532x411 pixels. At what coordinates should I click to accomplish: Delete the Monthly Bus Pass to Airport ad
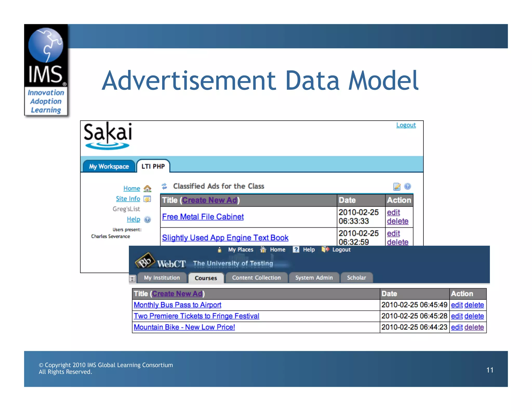click(x=474, y=305)
